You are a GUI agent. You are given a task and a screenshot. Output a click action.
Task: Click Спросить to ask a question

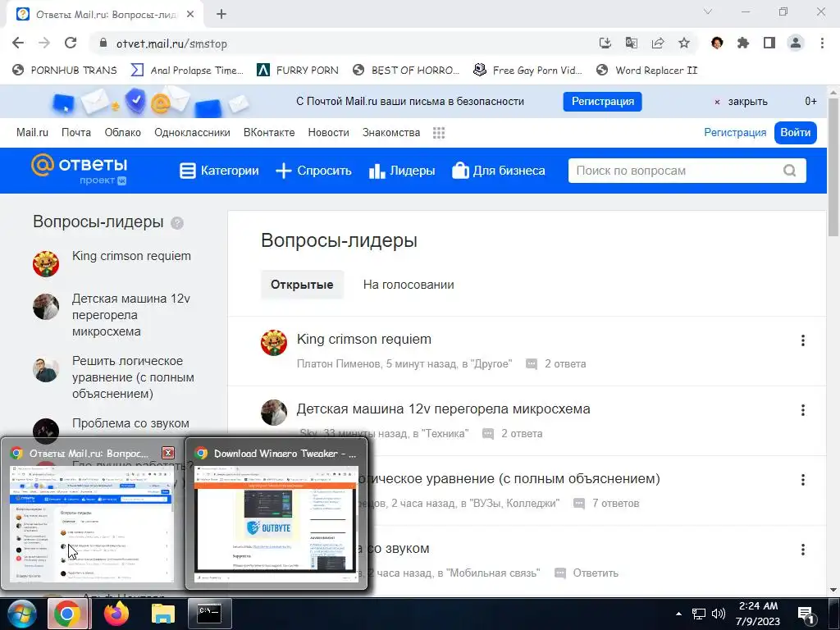pos(313,171)
